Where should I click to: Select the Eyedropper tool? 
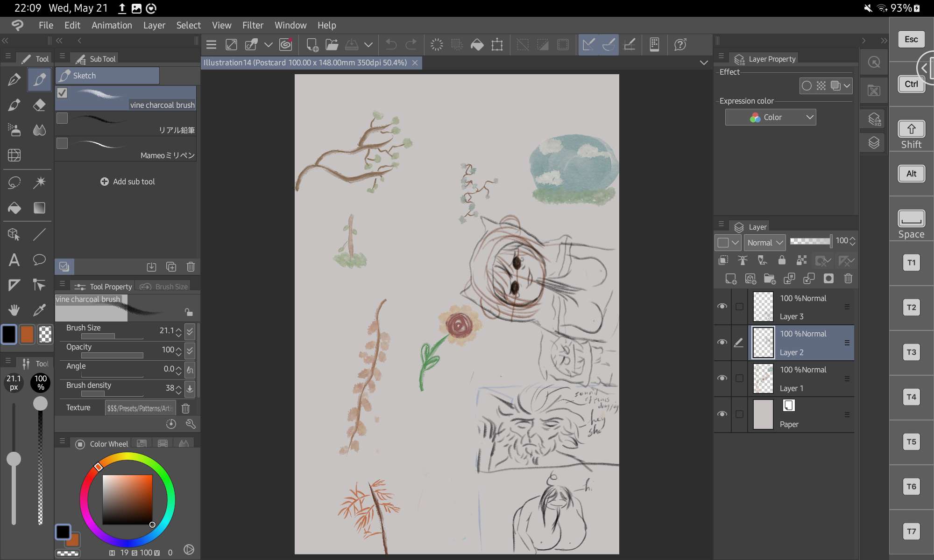[40, 309]
